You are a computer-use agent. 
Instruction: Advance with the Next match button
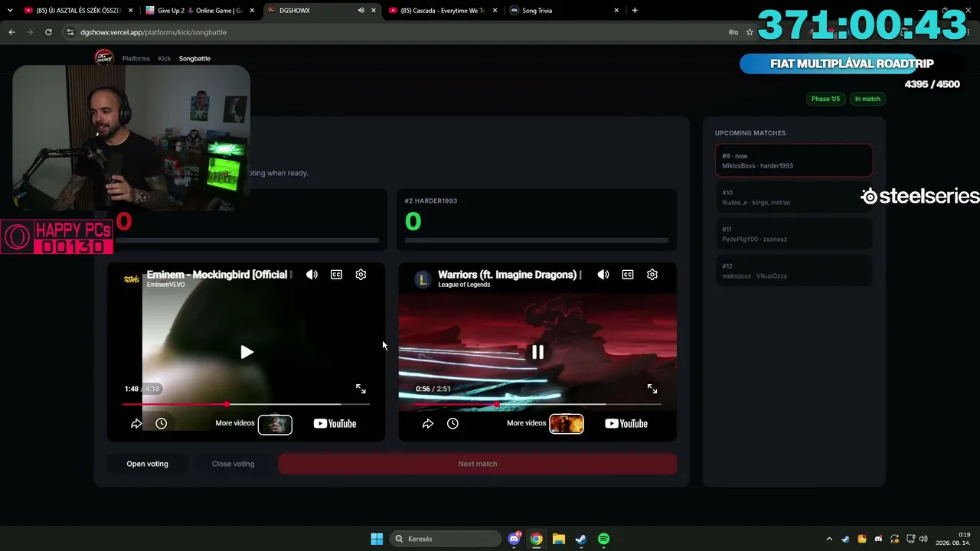(x=478, y=464)
